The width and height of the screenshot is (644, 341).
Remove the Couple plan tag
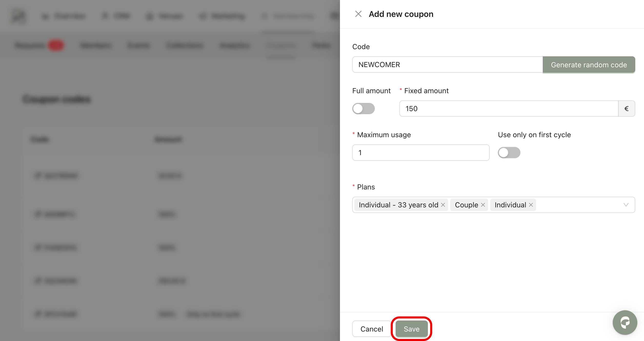[483, 205]
